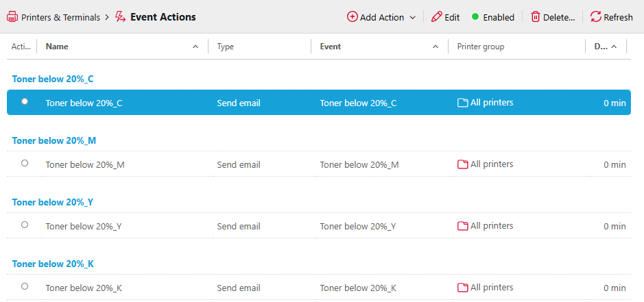Click event cell Toner below 20%_C
This screenshot has width=644, height=302.
(358, 103)
